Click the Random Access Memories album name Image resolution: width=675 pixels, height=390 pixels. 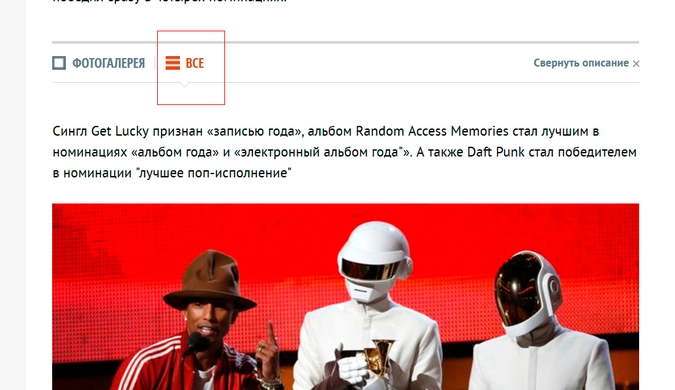point(432,131)
